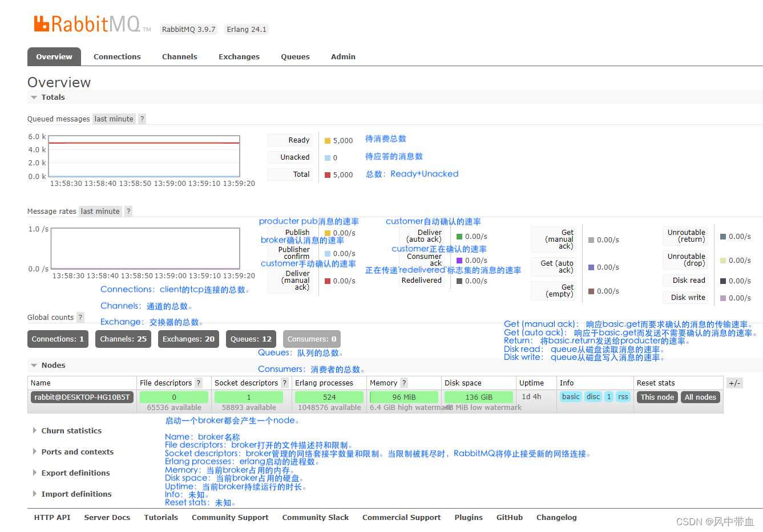This screenshot has height=532, width=763.
Task: Click the Channels: 25 count button
Action: (x=123, y=339)
